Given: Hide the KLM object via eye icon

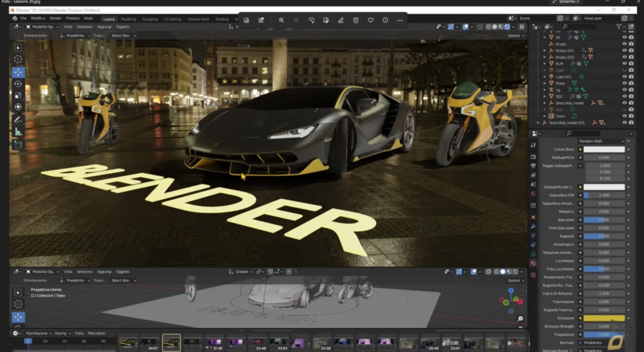Looking at the screenshot, I should [x=625, y=64].
